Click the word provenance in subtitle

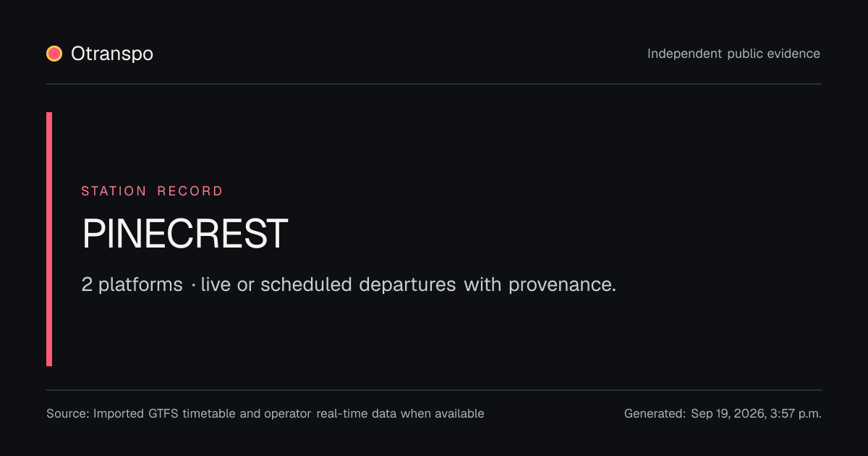562,284
